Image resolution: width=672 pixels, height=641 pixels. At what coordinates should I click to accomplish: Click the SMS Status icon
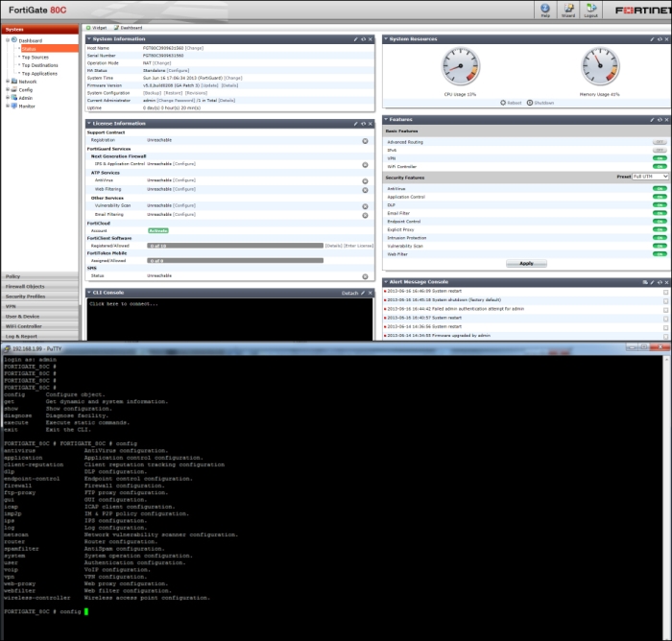tap(365, 276)
